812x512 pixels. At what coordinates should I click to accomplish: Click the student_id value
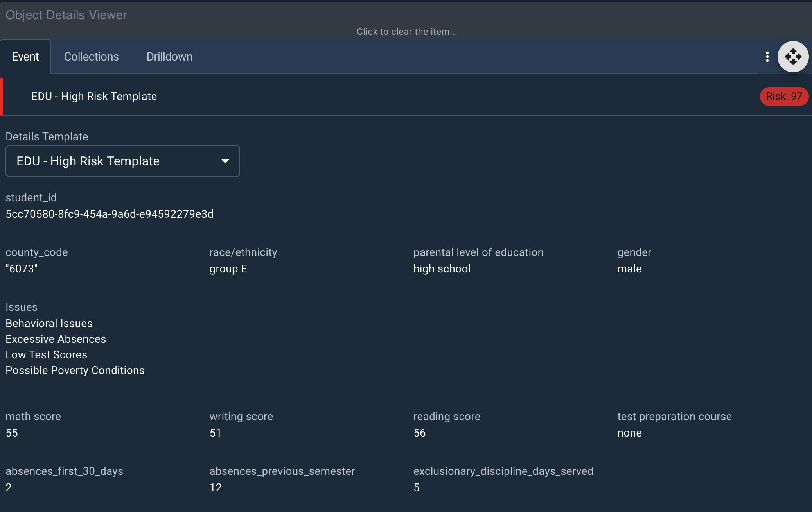pyautogui.click(x=110, y=214)
